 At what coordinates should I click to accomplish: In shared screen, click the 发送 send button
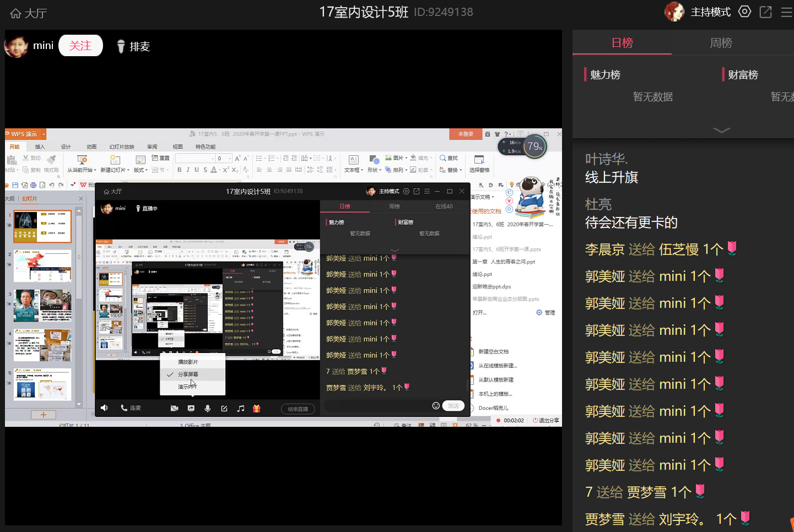click(453, 405)
